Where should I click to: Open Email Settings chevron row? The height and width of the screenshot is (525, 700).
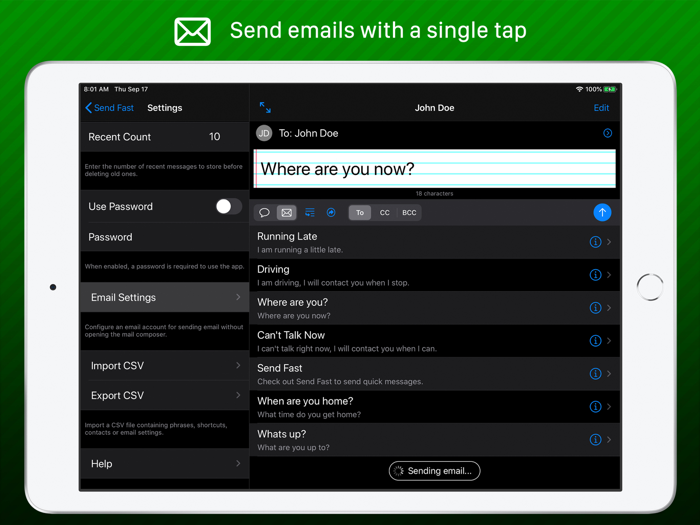point(165,297)
